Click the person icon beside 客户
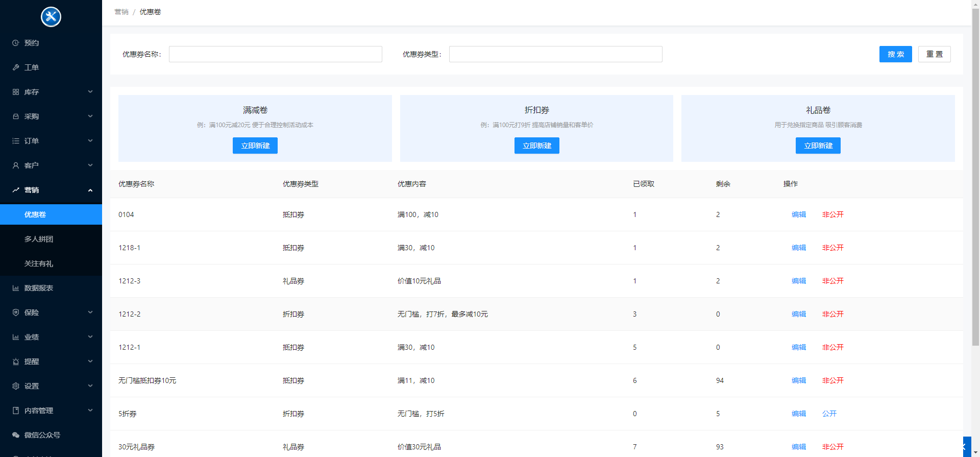980x457 pixels. pyautogui.click(x=16, y=165)
